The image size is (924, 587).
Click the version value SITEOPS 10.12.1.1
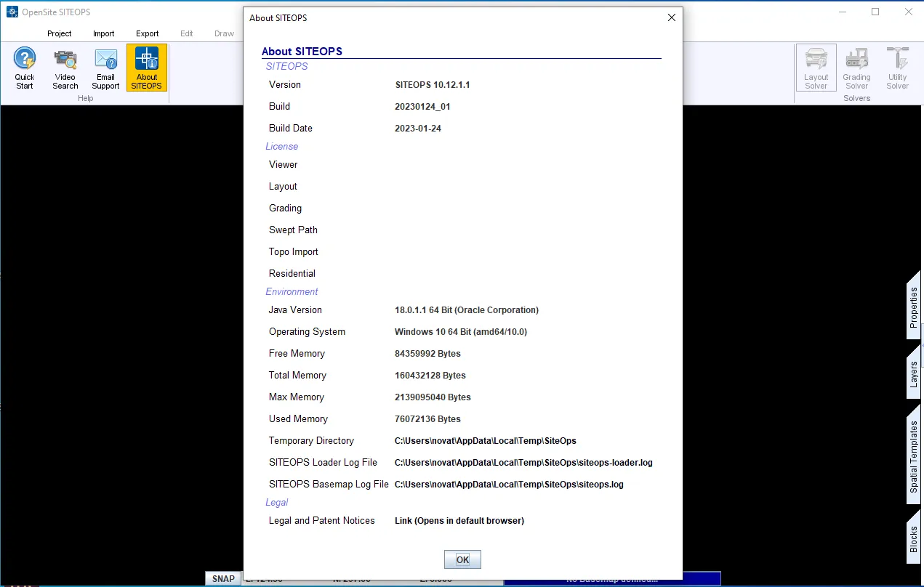[433, 85]
